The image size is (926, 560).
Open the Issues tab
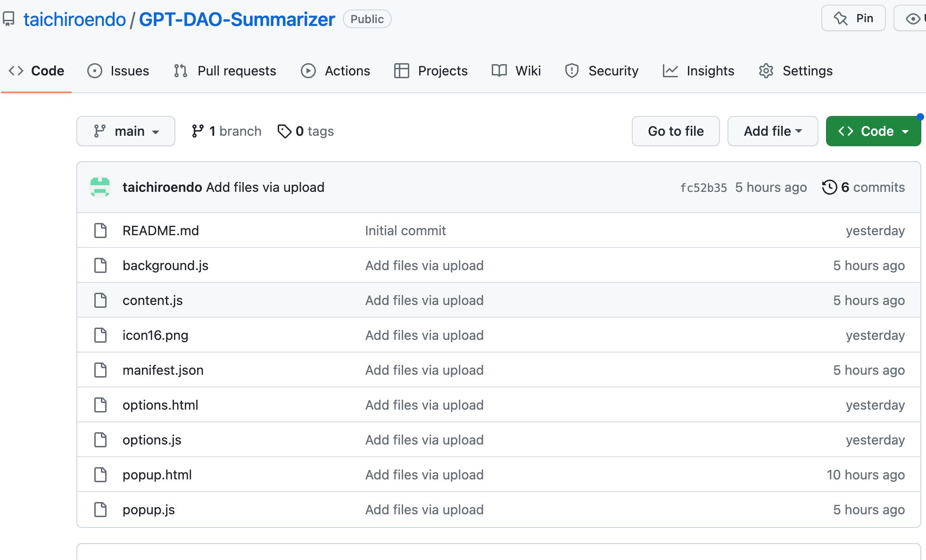pos(118,71)
